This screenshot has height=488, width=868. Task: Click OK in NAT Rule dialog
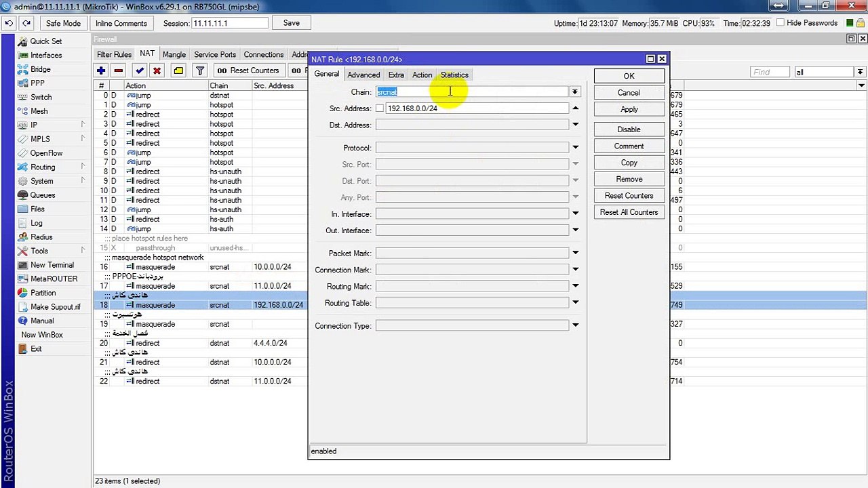pos(629,76)
